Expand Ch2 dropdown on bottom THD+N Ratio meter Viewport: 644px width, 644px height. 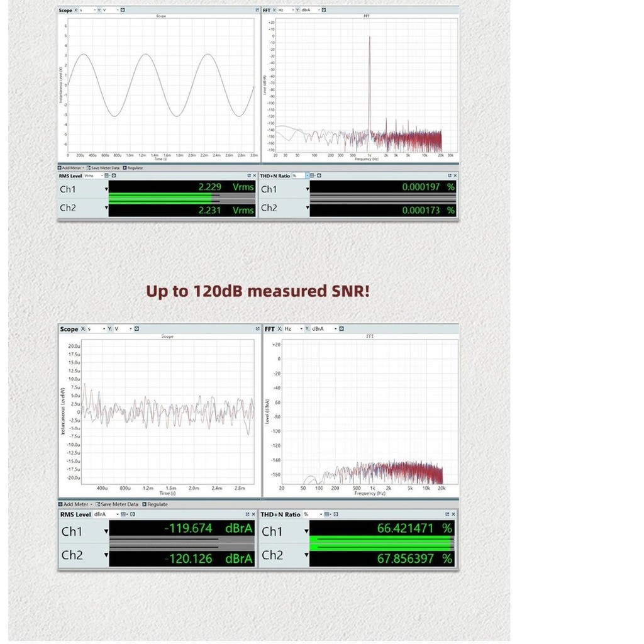(x=307, y=556)
